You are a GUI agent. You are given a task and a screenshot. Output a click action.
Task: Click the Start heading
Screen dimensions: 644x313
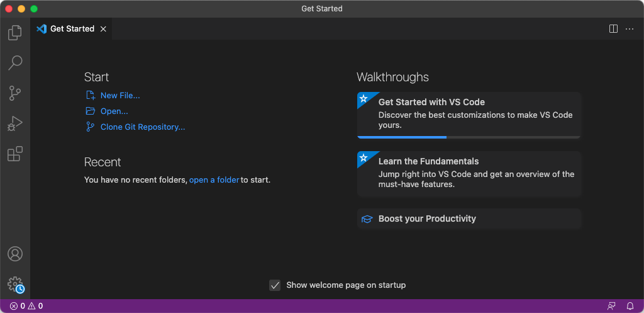click(96, 77)
